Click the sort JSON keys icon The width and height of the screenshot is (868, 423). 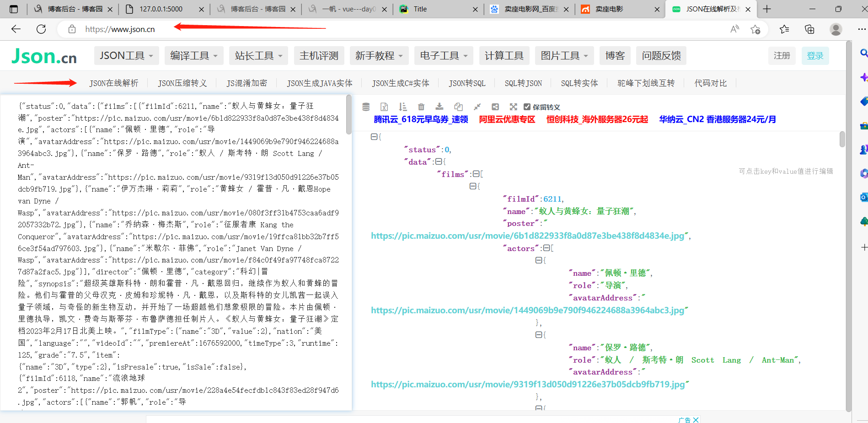(402, 107)
